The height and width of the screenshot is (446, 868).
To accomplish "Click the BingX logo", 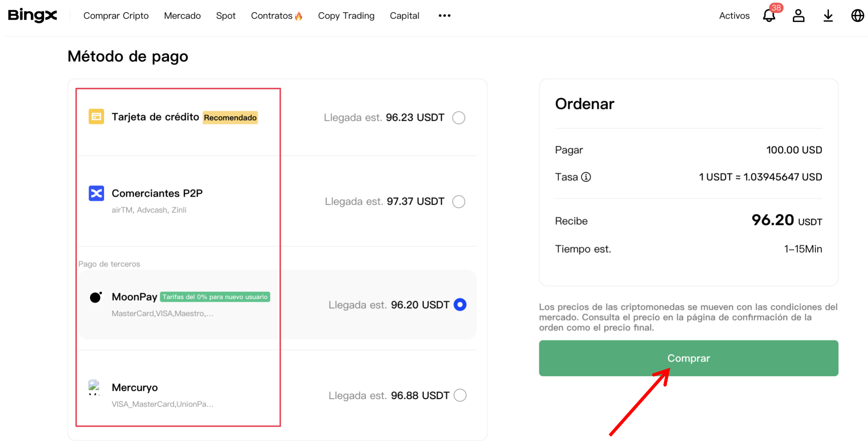I will (x=32, y=15).
